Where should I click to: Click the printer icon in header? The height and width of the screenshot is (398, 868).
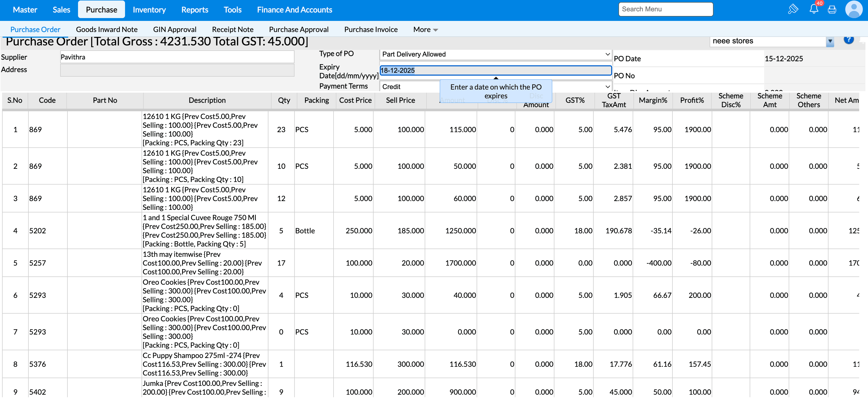point(832,10)
